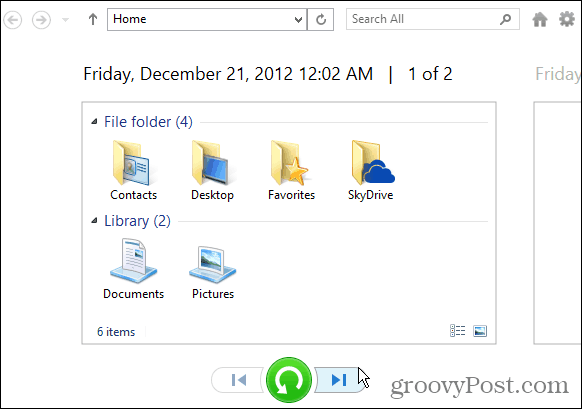Switch to large icons view
582x409 pixels.
pyautogui.click(x=480, y=330)
